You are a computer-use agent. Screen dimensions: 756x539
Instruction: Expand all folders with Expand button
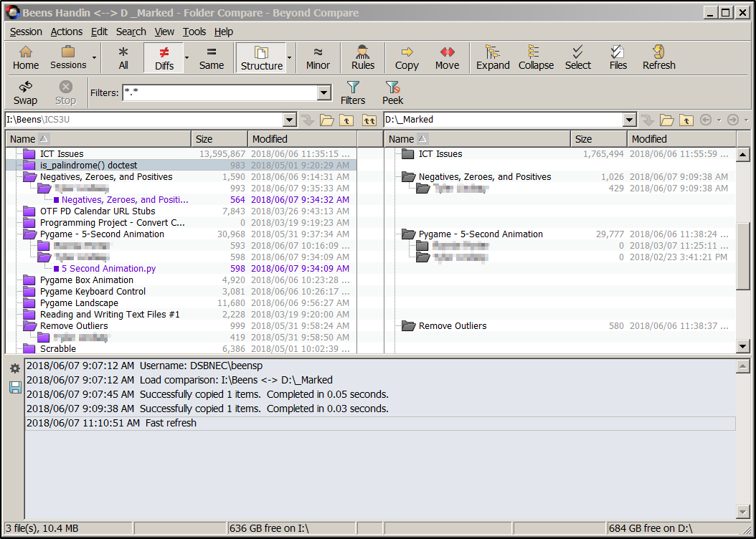(492, 58)
